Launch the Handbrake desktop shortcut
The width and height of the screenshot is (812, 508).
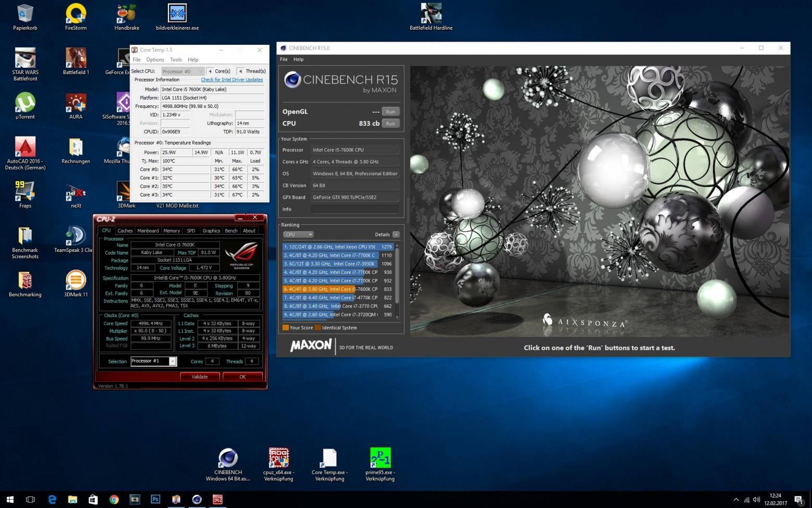127,17
